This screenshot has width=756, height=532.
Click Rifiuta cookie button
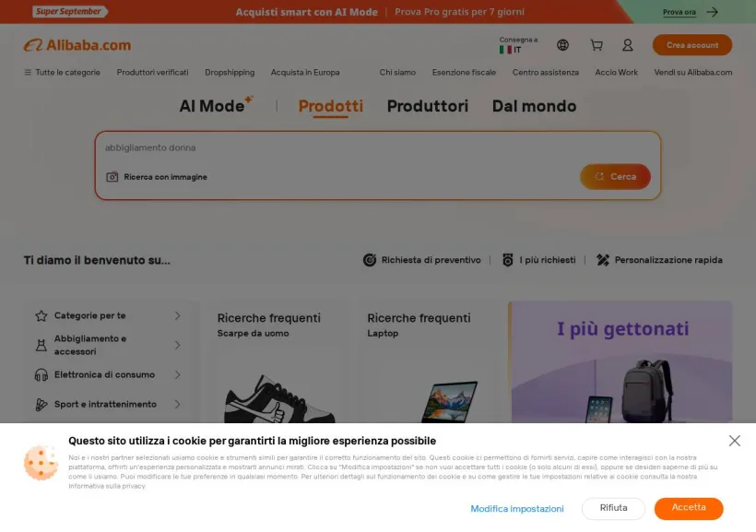click(x=613, y=508)
